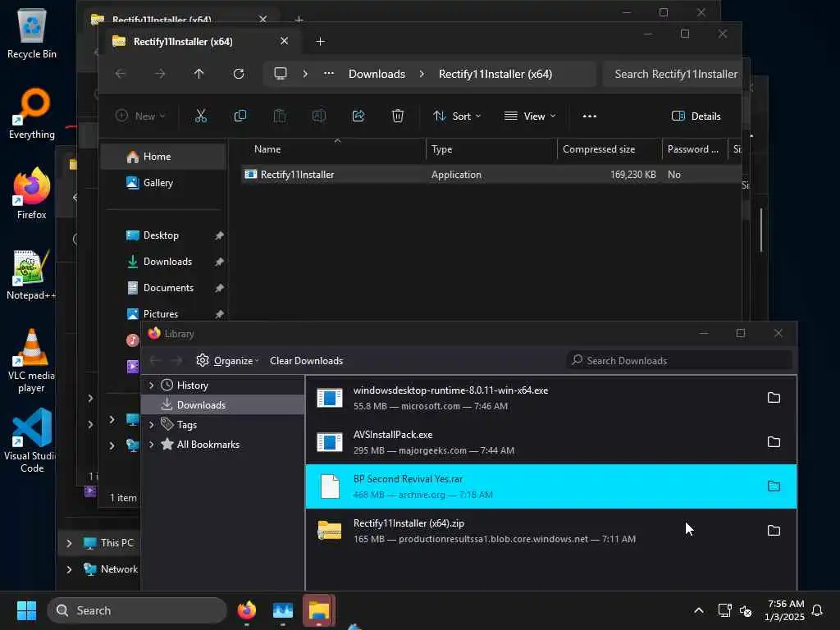Screen dimensions: 840x630
Task: Toggle the Details pane in Explorer
Action: pyautogui.click(x=696, y=116)
